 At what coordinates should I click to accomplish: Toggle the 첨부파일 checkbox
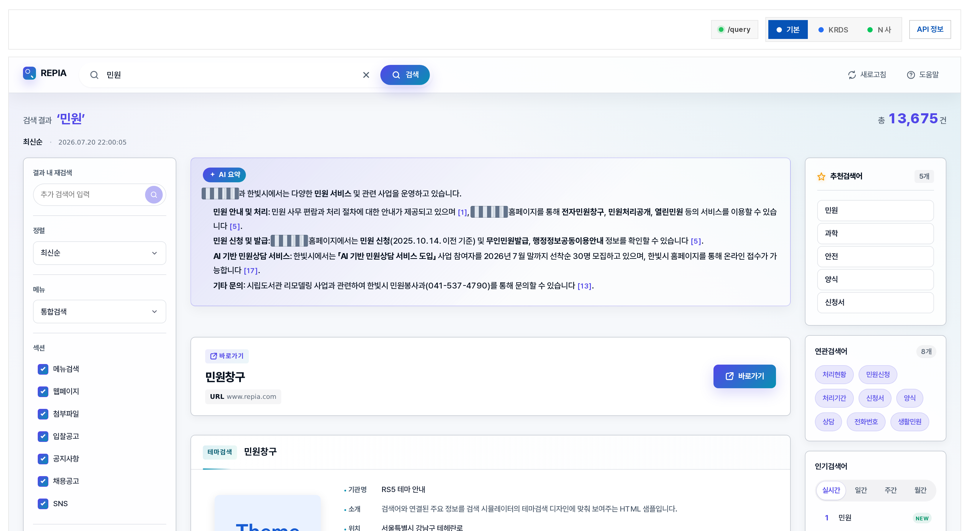[x=43, y=414]
